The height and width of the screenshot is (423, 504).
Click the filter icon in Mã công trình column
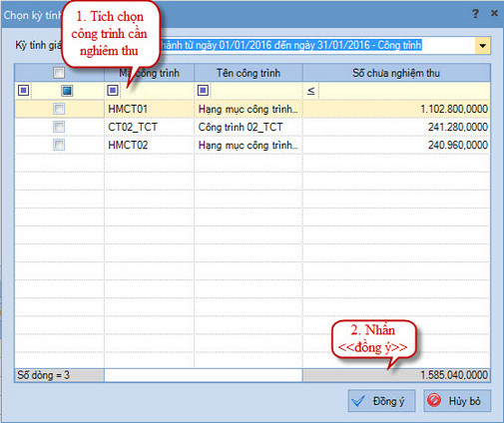point(113,90)
